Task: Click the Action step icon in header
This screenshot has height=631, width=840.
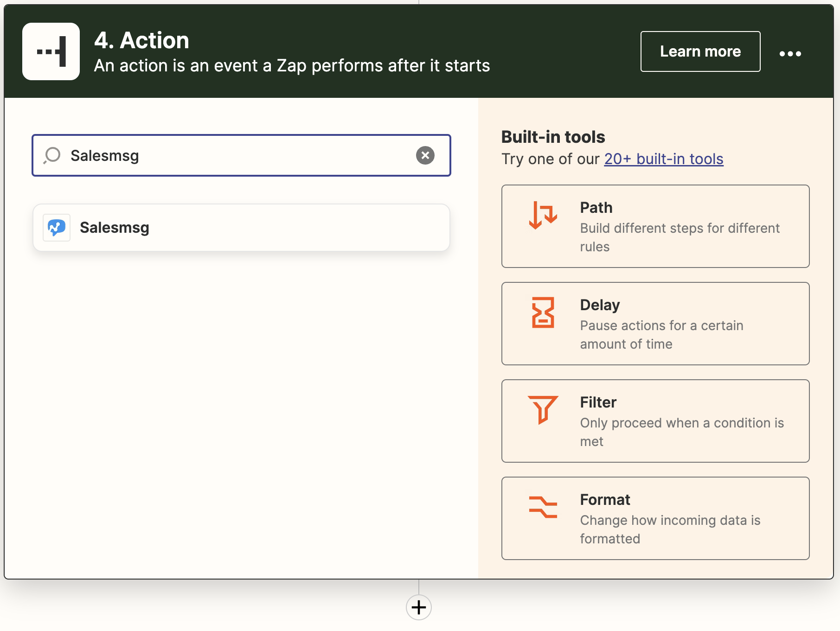Action: point(51,51)
